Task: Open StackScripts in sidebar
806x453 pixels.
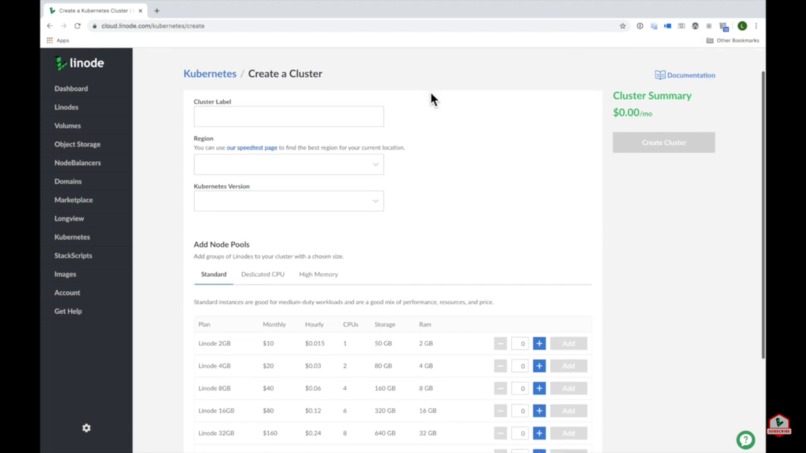Action: (x=73, y=256)
